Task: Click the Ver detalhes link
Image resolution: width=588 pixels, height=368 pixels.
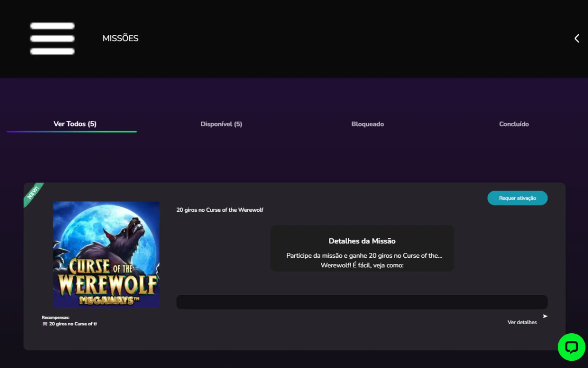Action: point(522,322)
